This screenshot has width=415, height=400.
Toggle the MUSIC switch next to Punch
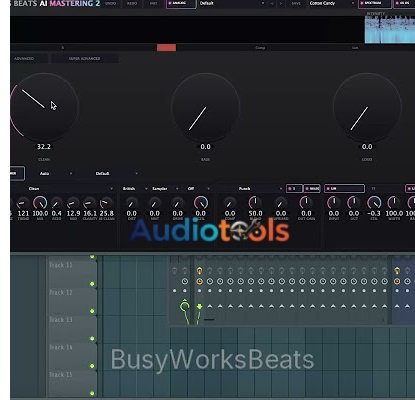(x=312, y=189)
